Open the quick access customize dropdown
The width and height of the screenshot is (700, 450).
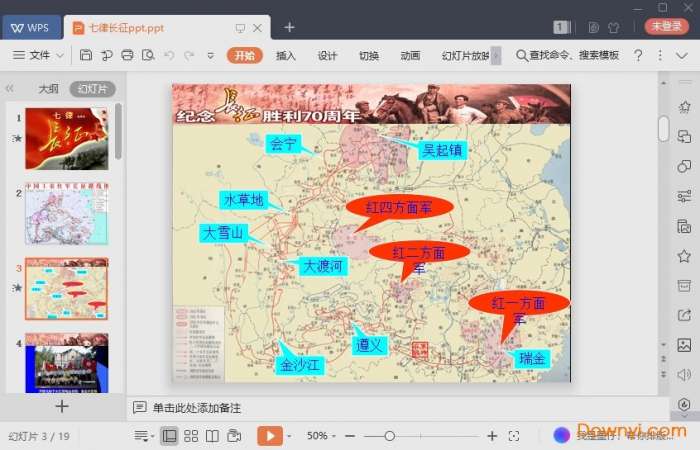[x=210, y=56]
